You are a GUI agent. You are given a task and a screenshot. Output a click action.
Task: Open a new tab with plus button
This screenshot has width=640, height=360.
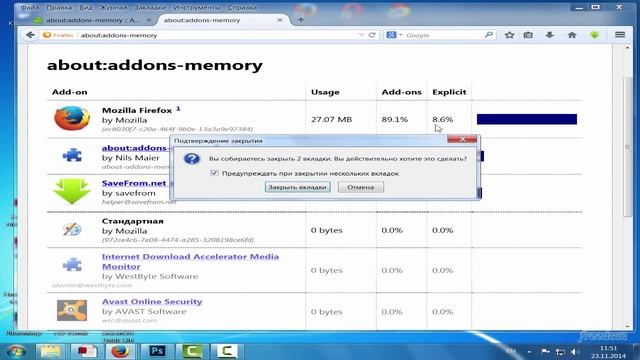tap(300, 20)
